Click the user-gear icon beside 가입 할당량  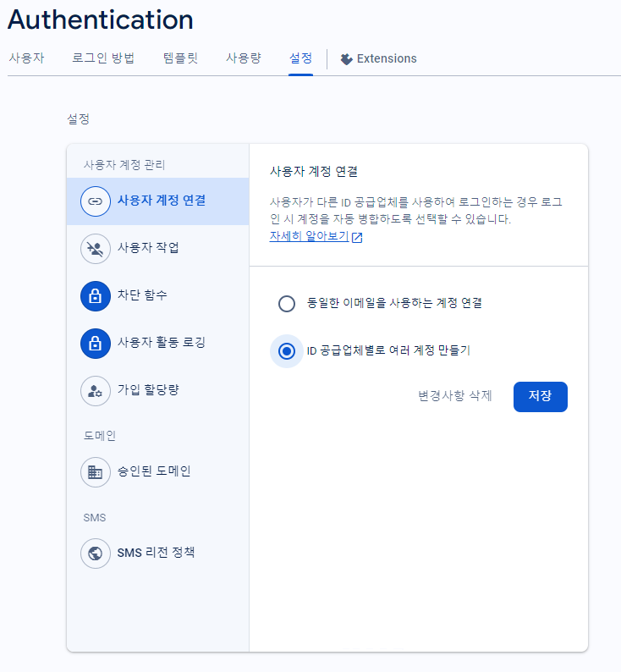point(95,391)
